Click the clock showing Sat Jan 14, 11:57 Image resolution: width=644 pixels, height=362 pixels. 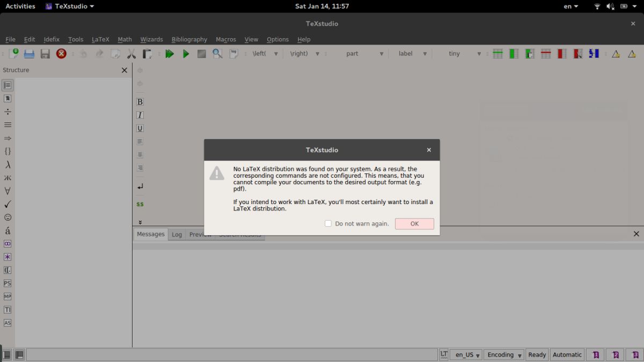click(322, 6)
